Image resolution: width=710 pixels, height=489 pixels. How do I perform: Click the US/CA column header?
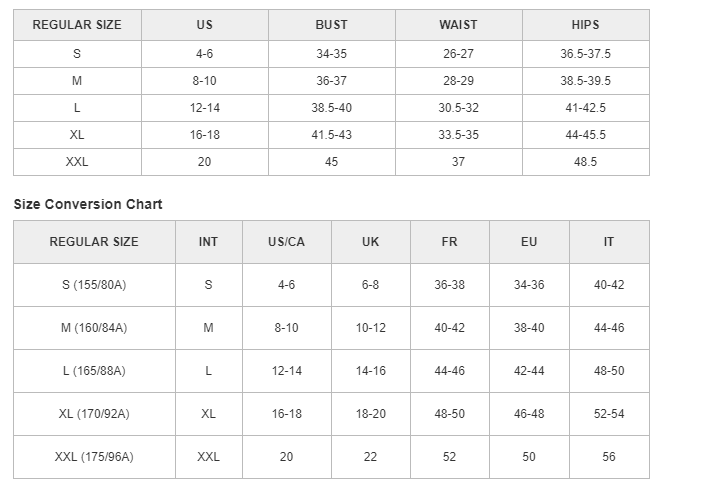[x=286, y=242]
